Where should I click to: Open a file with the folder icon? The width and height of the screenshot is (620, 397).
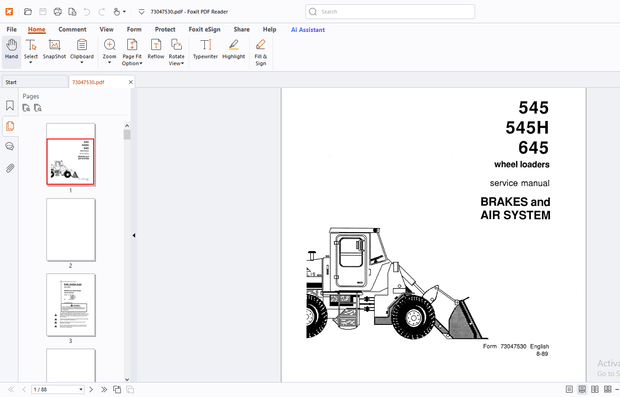click(x=28, y=12)
